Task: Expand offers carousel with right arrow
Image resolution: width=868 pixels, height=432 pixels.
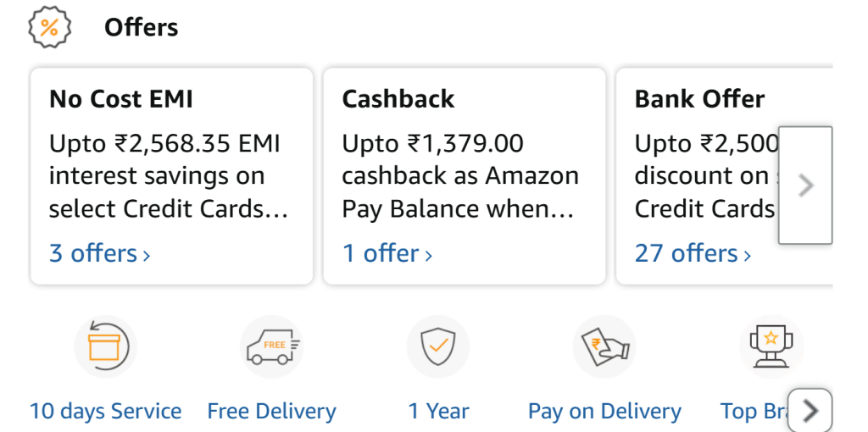Action: point(805,186)
